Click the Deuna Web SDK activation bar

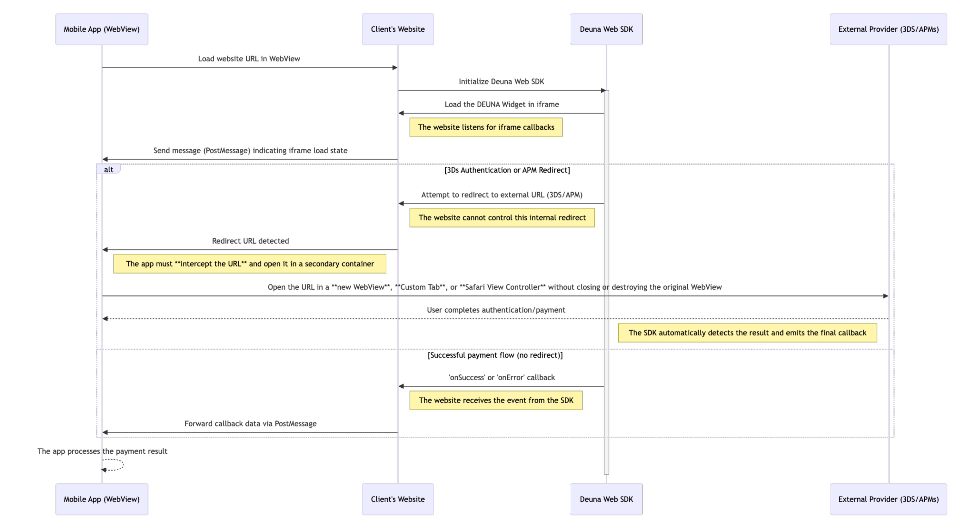(x=606, y=282)
